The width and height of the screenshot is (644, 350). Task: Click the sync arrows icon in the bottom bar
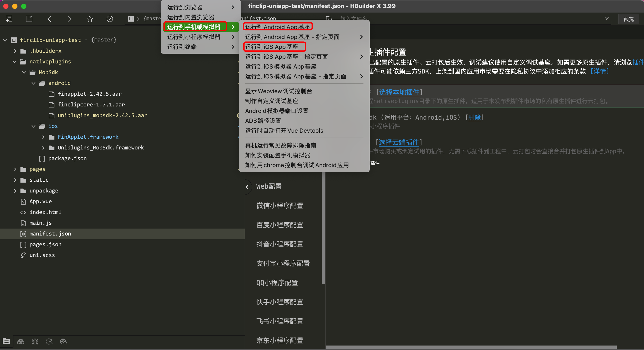coord(49,341)
